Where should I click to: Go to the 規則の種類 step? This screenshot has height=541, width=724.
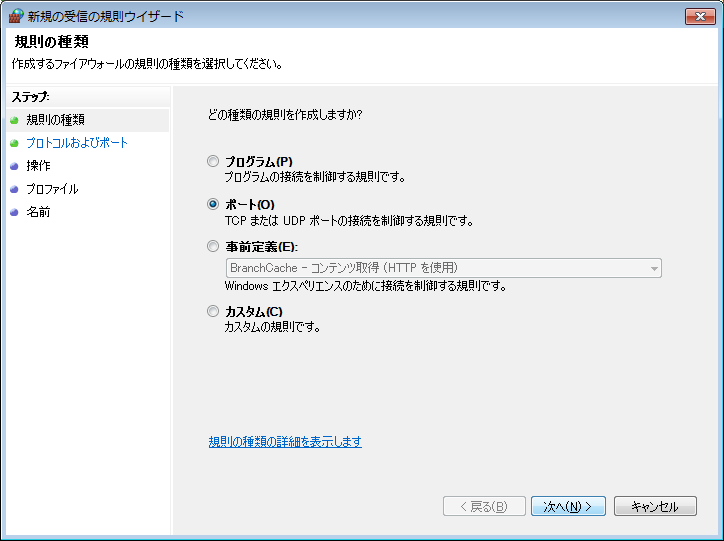pyautogui.click(x=55, y=120)
